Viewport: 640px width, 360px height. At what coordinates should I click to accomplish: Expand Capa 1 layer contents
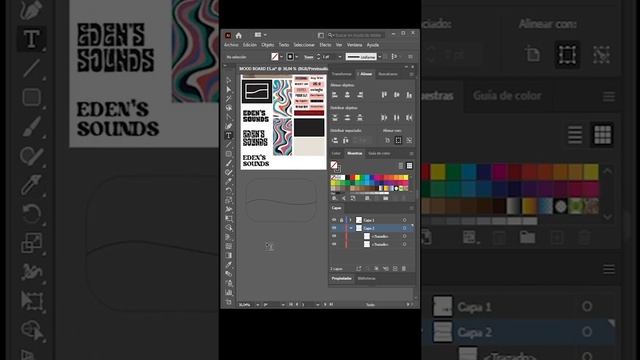pyautogui.click(x=351, y=220)
